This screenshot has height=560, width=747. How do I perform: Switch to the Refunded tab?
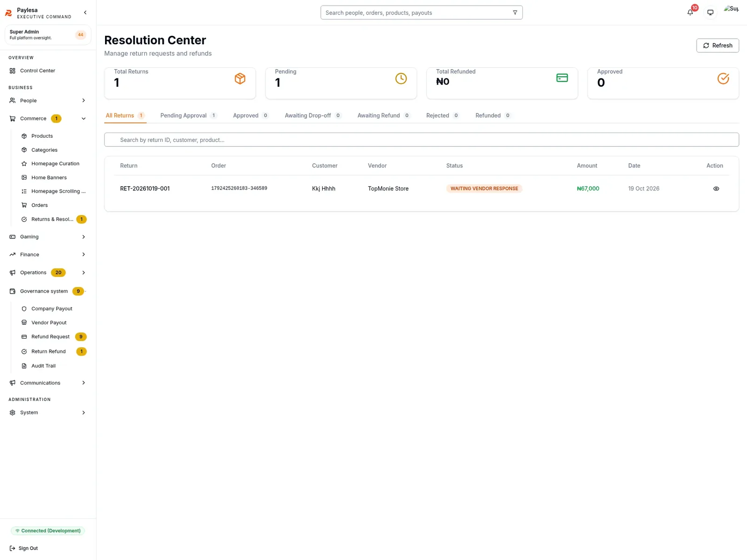[x=493, y=116]
